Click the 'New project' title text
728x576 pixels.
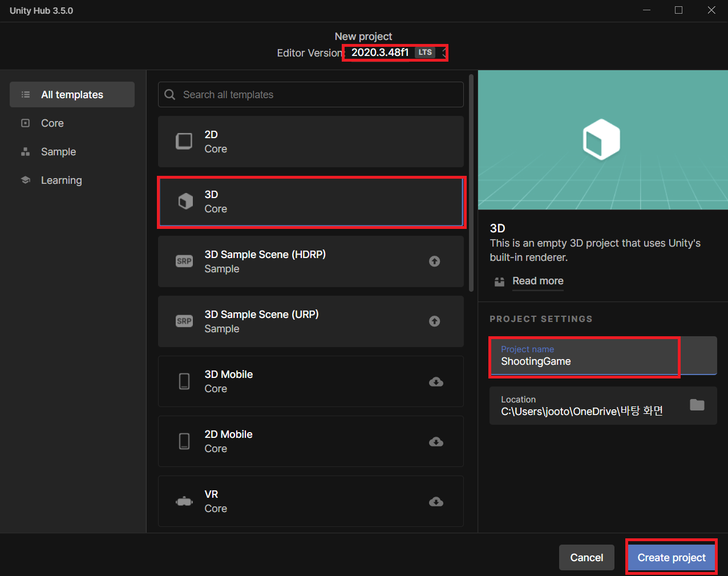(363, 37)
